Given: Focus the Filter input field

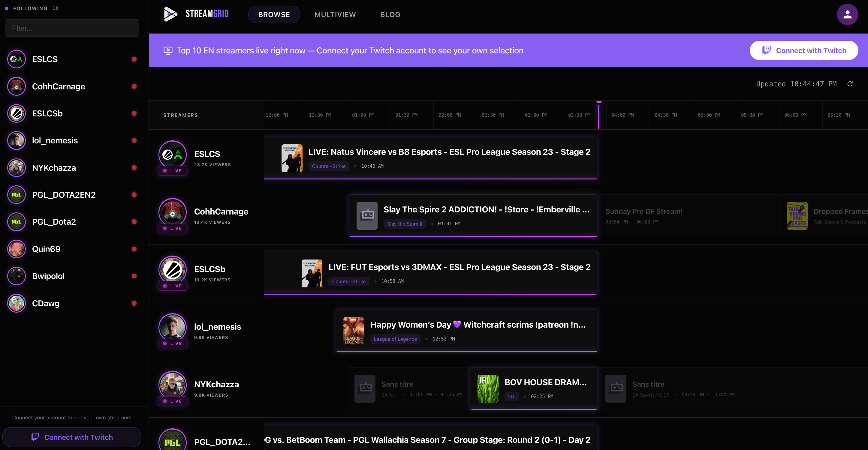Looking at the screenshot, I should coord(72,28).
